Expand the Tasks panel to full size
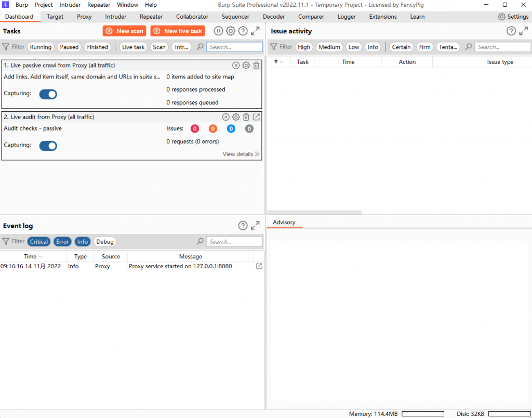Screen dimensions: 532x418 [x=255, y=31]
